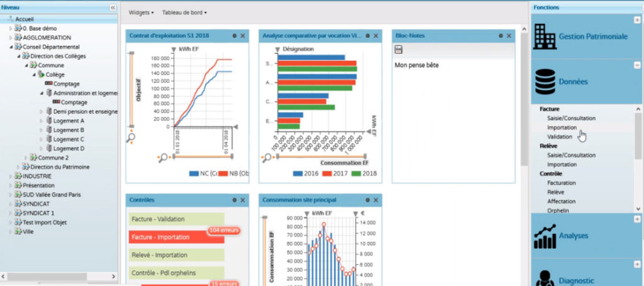Select AGGLOMERATION in the tree

click(x=47, y=37)
